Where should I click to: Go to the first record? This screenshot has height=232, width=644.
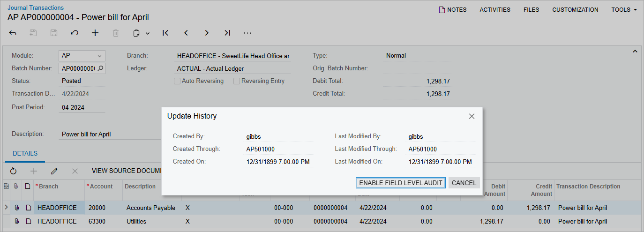coord(165,33)
